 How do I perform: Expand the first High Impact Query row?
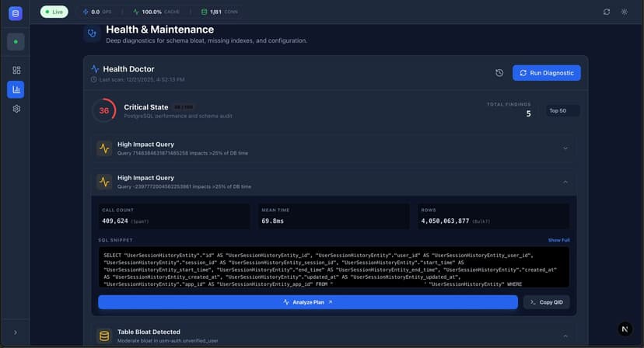pos(565,148)
